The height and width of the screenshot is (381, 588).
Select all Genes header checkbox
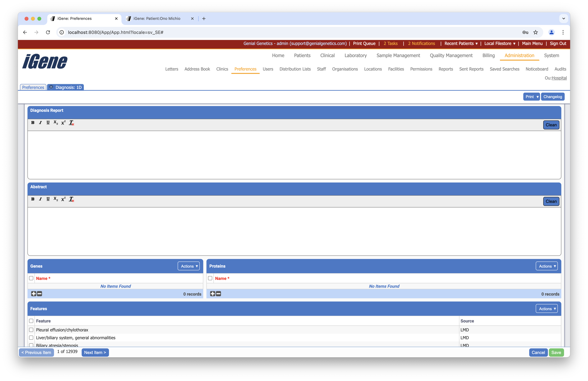[31, 278]
